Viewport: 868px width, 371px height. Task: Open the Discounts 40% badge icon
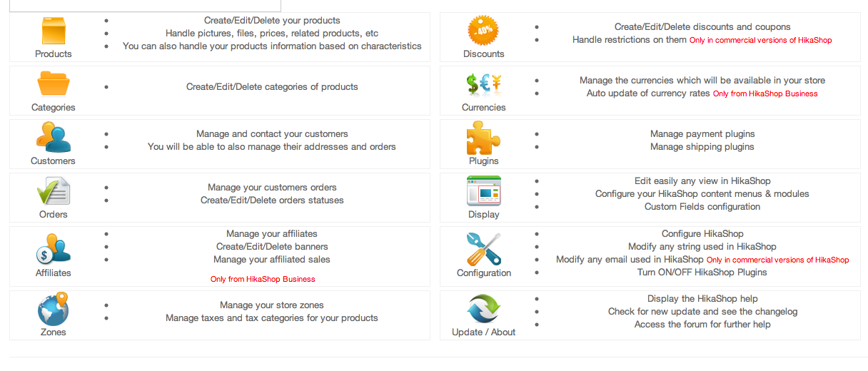[483, 31]
